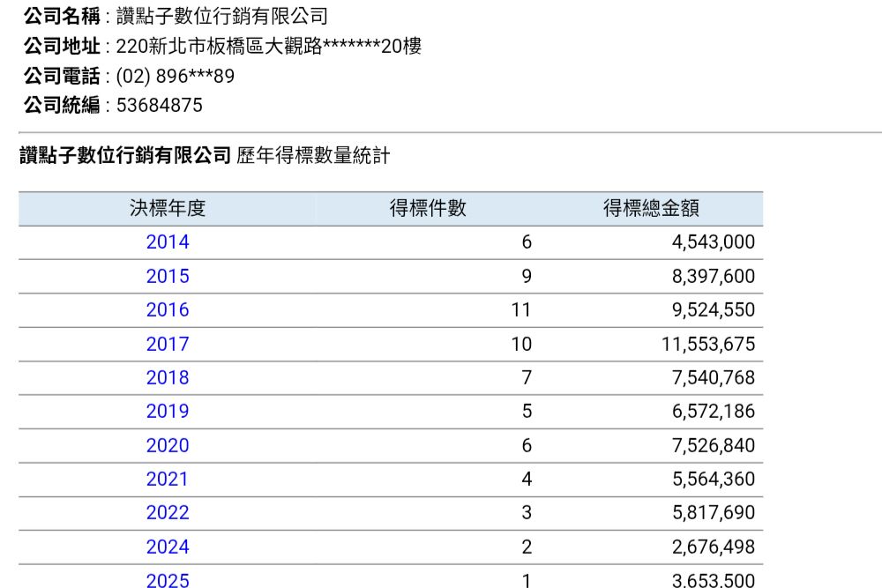The height and width of the screenshot is (588, 882).
Task: Click the company tax ID 53684875
Action: (x=159, y=105)
